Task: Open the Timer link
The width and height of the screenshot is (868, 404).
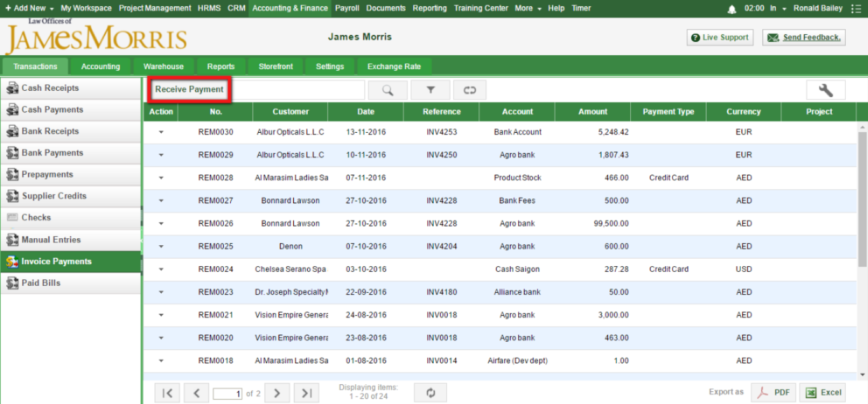Action: [581, 8]
